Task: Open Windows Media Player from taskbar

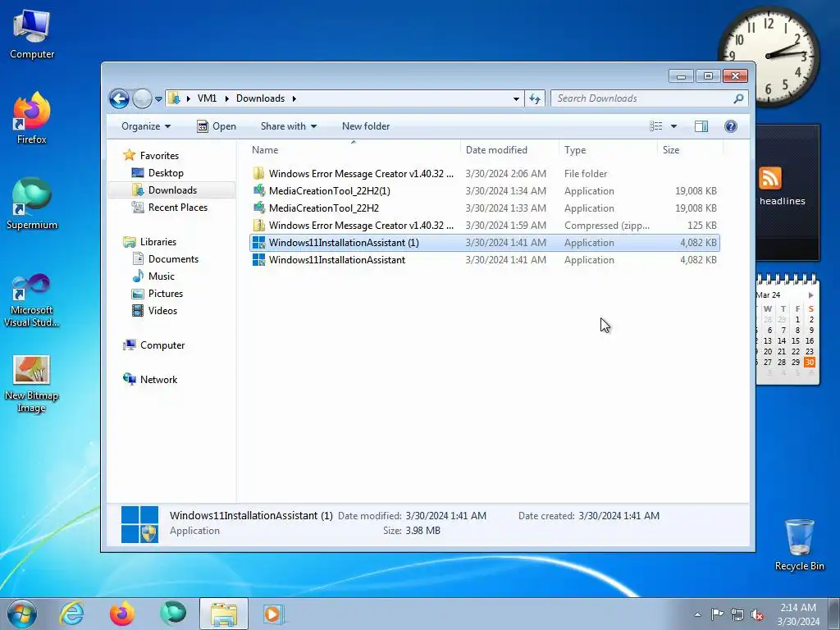Action: coord(272,614)
